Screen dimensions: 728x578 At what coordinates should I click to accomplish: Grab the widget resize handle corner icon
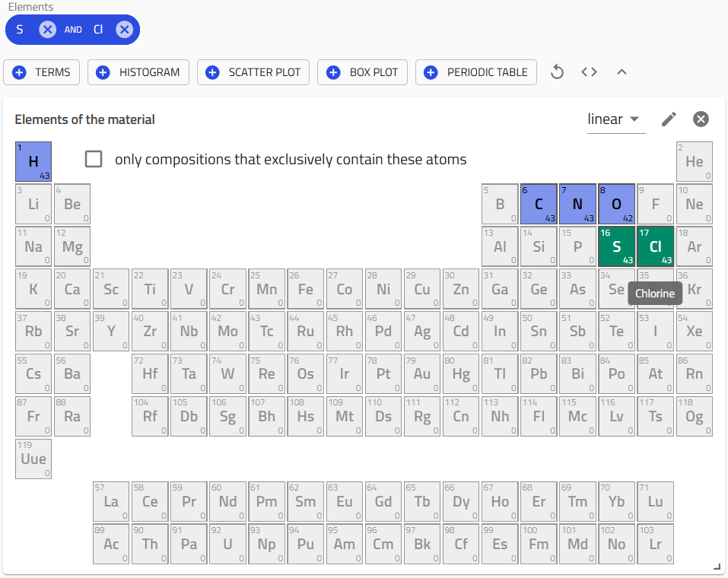[717, 567]
